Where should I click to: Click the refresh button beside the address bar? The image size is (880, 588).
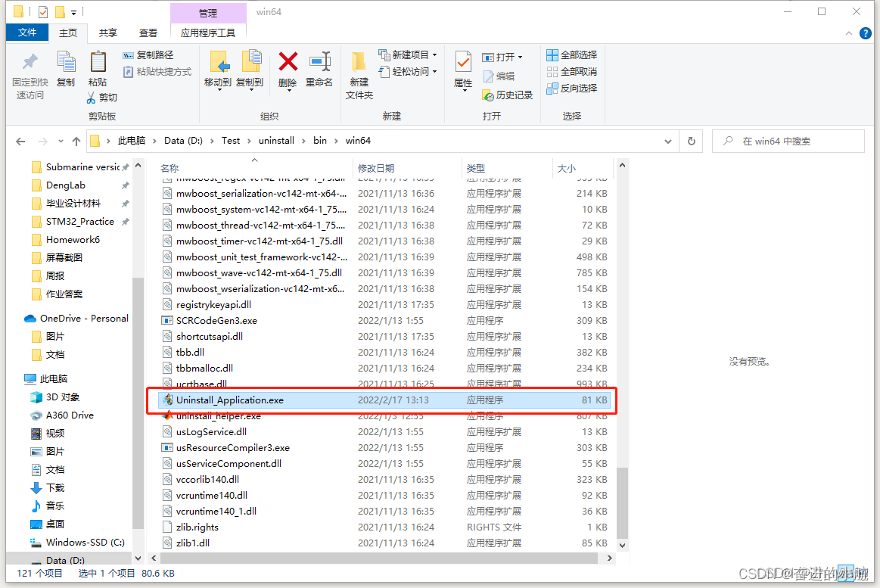(x=692, y=141)
